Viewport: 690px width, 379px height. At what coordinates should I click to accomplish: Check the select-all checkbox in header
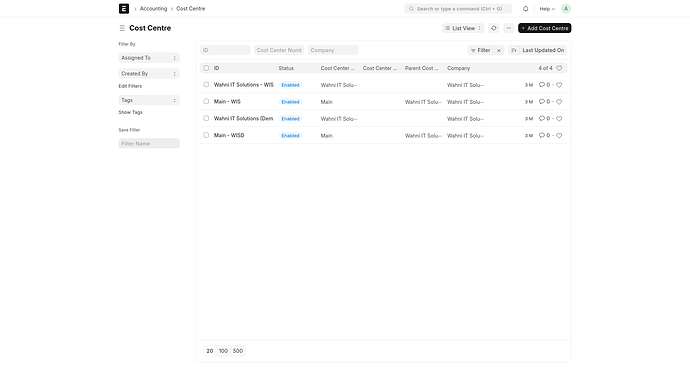click(x=206, y=68)
